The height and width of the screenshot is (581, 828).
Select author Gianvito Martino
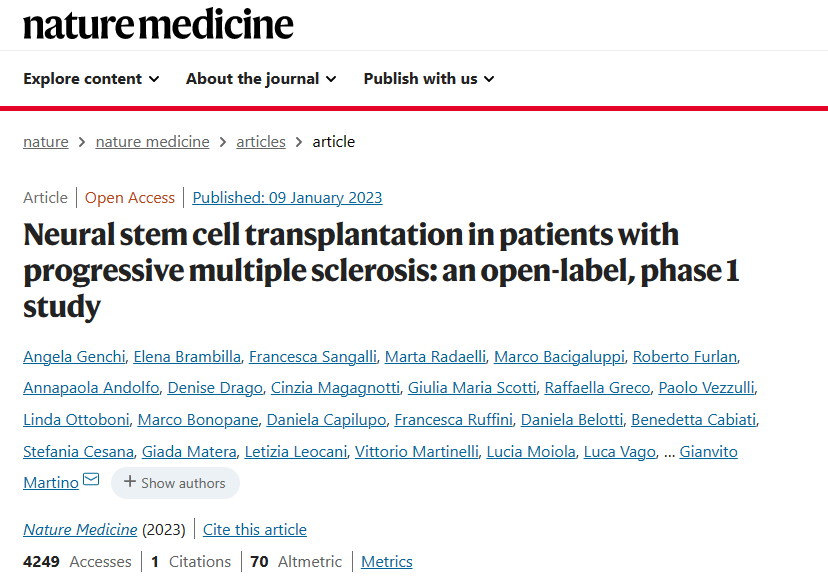[x=708, y=452]
